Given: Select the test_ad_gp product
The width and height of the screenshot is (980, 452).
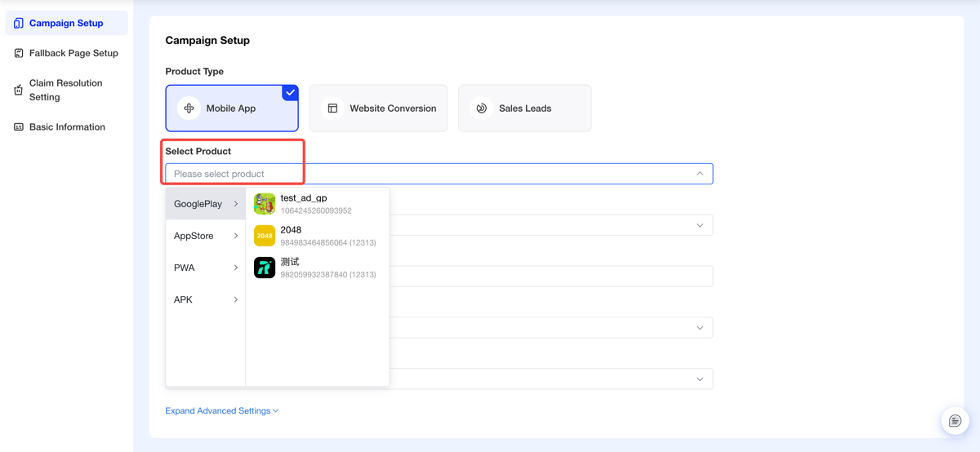Looking at the screenshot, I should pyautogui.click(x=318, y=204).
